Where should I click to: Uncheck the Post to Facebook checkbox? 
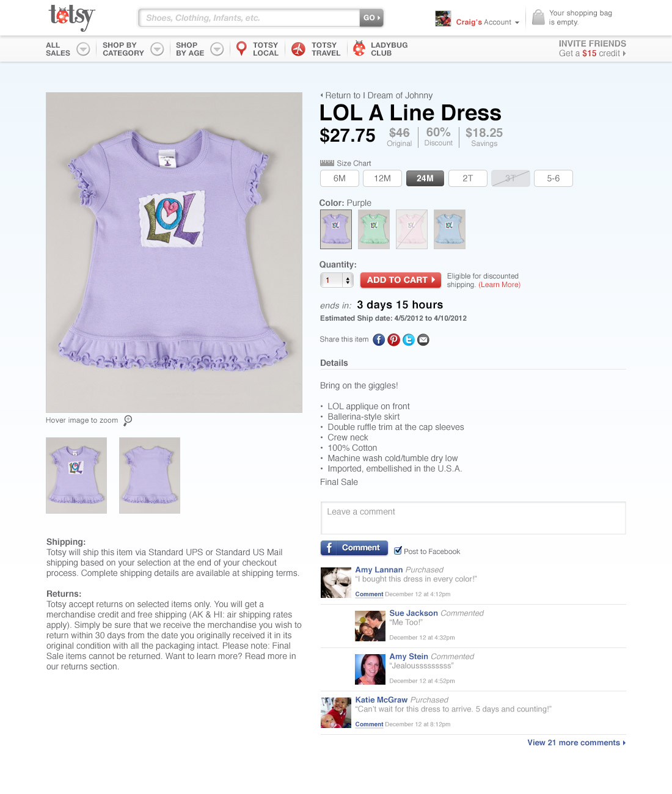[398, 550]
